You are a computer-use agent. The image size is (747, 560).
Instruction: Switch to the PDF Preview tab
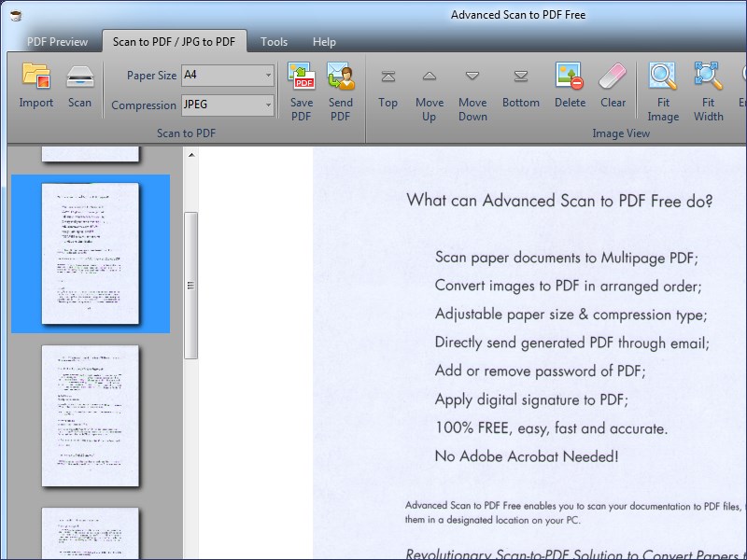(57, 42)
